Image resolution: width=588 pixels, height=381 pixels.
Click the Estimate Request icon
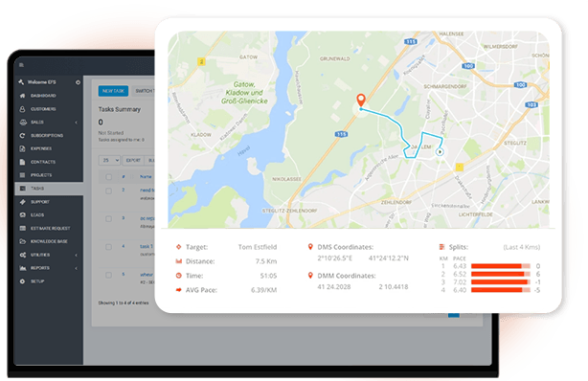tap(22, 228)
